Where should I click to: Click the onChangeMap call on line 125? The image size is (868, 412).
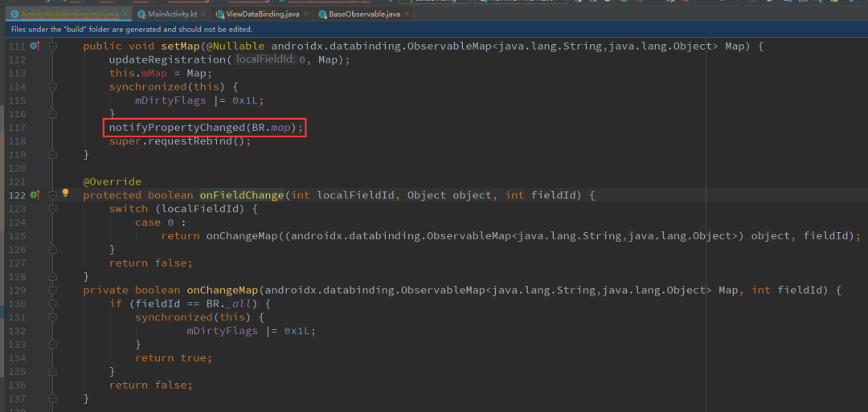tap(242, 235)
